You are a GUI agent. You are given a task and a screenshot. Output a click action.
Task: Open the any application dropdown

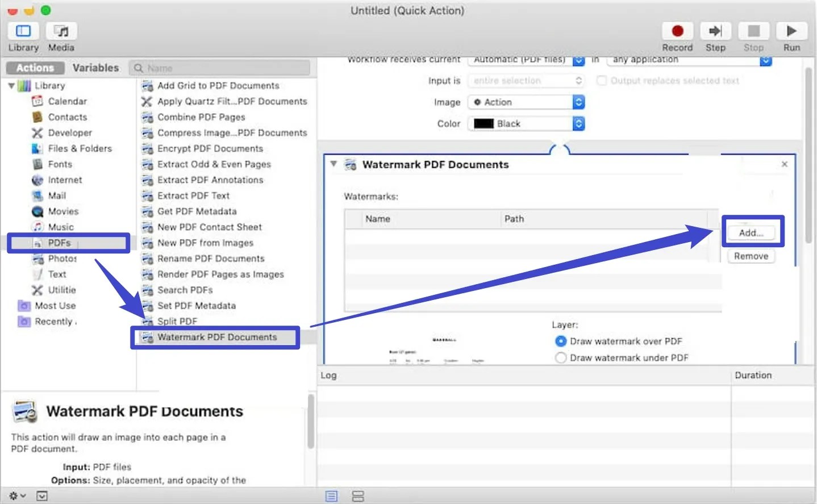pos(687,59)
